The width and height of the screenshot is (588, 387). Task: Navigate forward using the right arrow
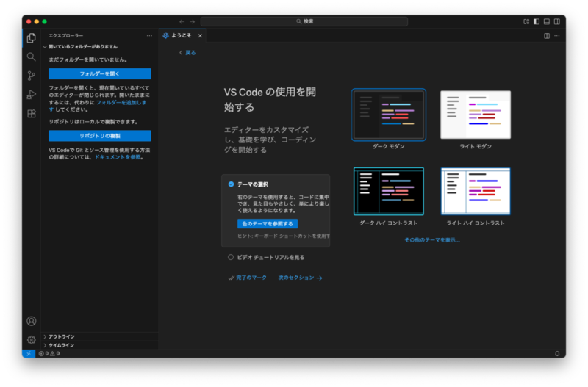(x=192, y=22)
